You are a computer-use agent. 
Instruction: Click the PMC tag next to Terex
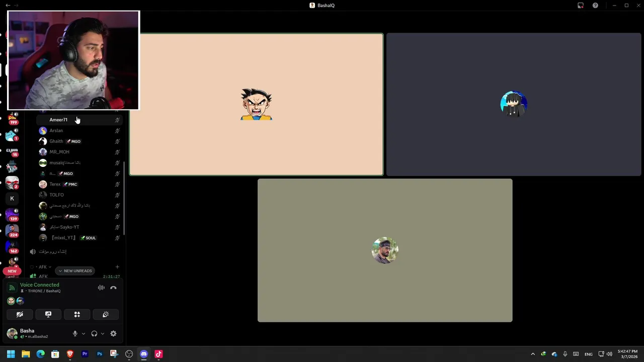[70, 184]
